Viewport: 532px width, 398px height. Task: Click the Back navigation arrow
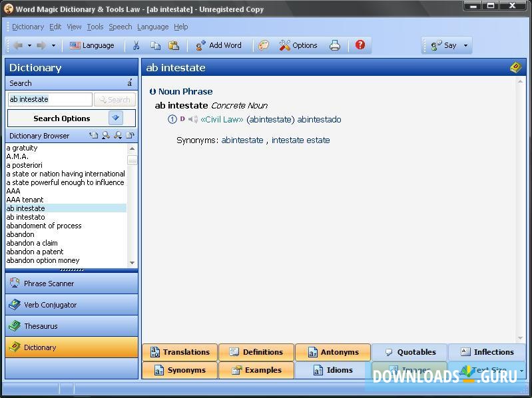18,45
